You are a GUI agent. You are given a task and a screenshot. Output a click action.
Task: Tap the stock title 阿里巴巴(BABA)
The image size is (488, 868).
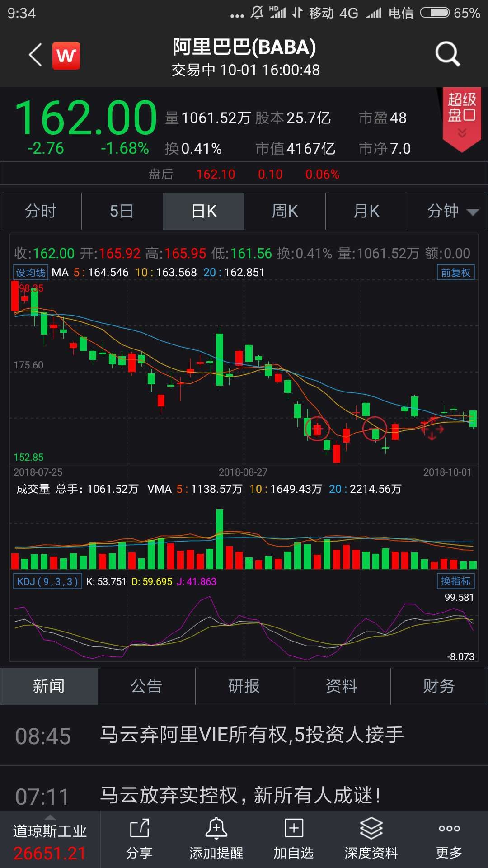point(244,47)
